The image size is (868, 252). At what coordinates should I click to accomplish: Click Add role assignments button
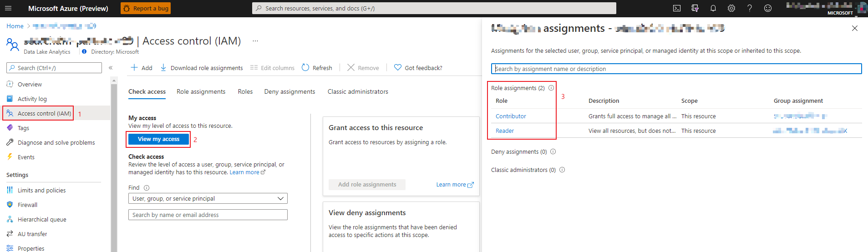click(x=367, y=185)
